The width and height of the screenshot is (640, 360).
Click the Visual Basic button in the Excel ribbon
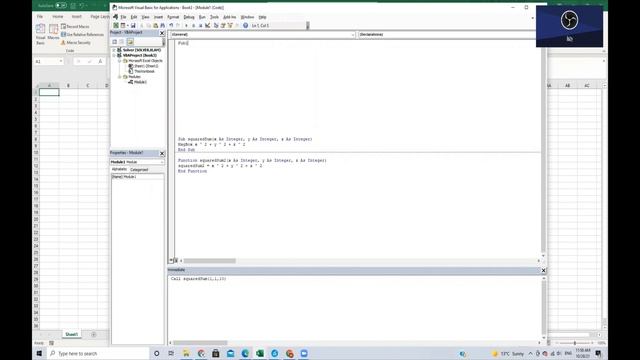[x=40, y=34]
